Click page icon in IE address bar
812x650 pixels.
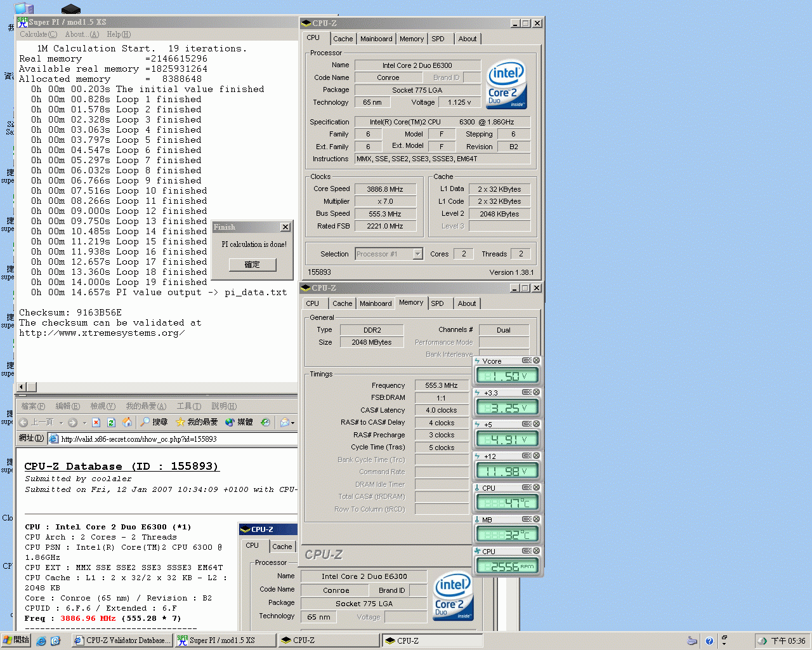[x=54, y=439]
